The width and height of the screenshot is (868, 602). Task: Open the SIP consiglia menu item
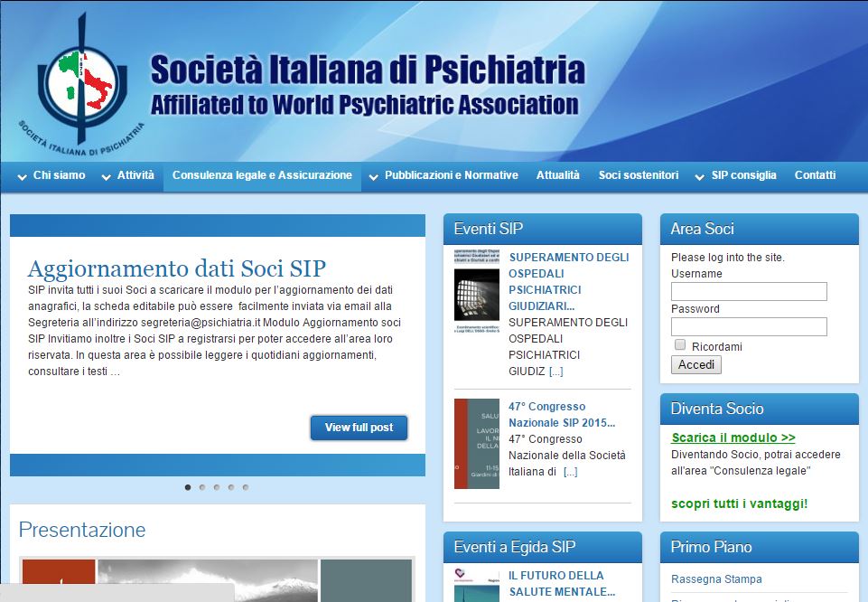click(744, 175)
